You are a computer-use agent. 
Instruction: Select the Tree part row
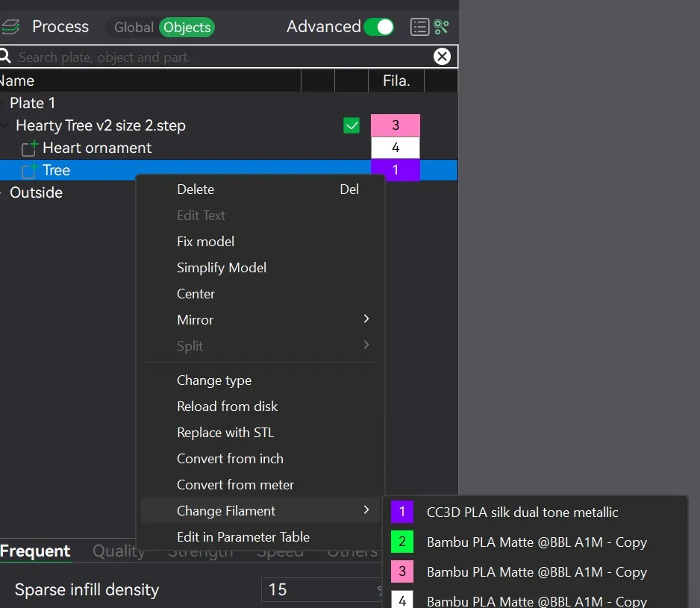228,170
